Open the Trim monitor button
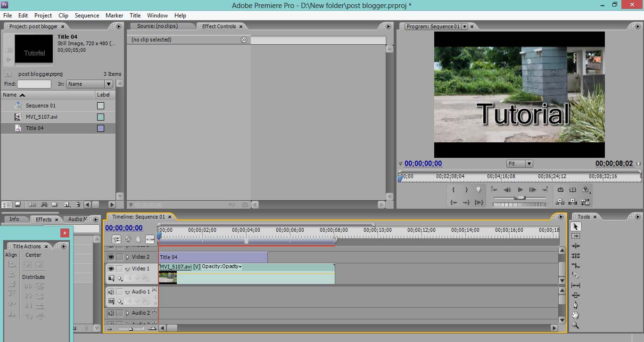This screenshot has width=644, height=342. point(586,202)
